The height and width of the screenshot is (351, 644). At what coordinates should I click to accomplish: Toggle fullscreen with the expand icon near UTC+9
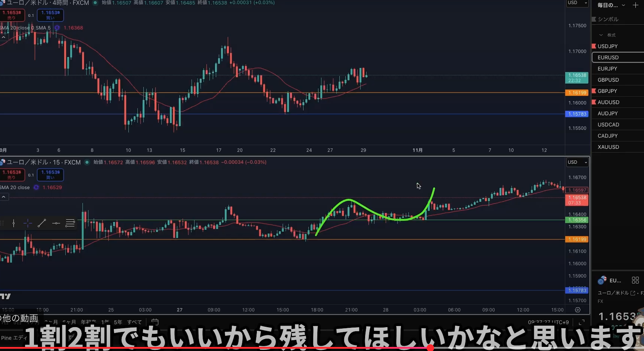581,322
